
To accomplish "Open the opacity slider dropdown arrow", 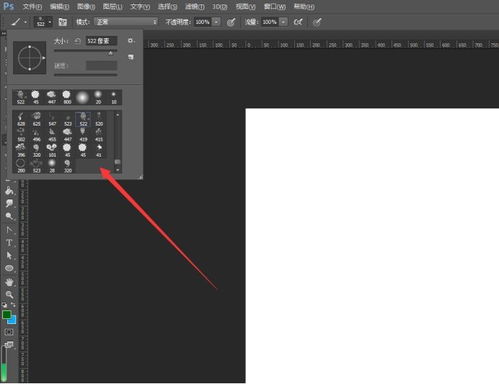I will tap(216, 22).
